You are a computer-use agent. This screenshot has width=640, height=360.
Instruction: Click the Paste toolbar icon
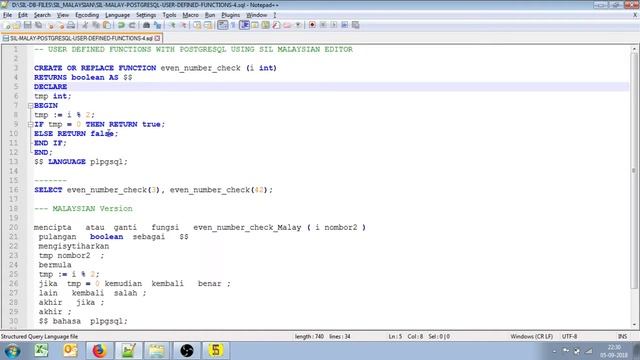point(107,25)
